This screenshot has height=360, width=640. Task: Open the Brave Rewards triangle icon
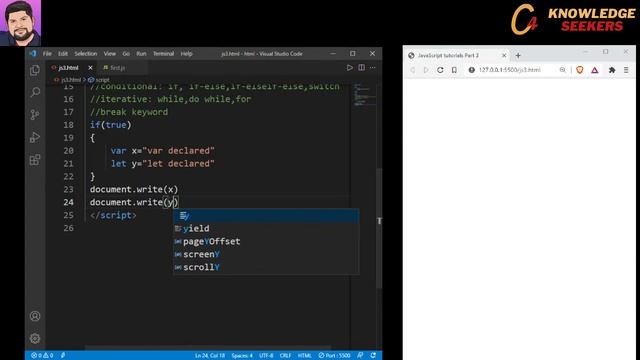coord(595,70)
